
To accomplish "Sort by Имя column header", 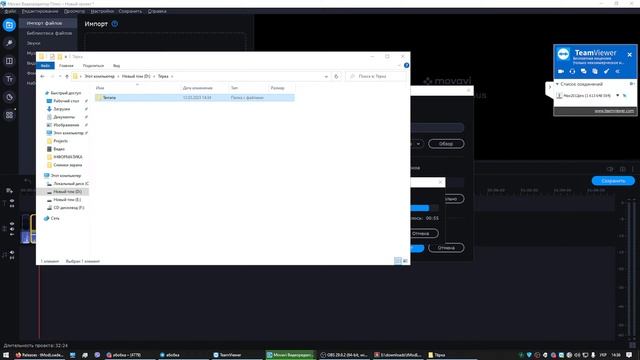I will point(100,88).
